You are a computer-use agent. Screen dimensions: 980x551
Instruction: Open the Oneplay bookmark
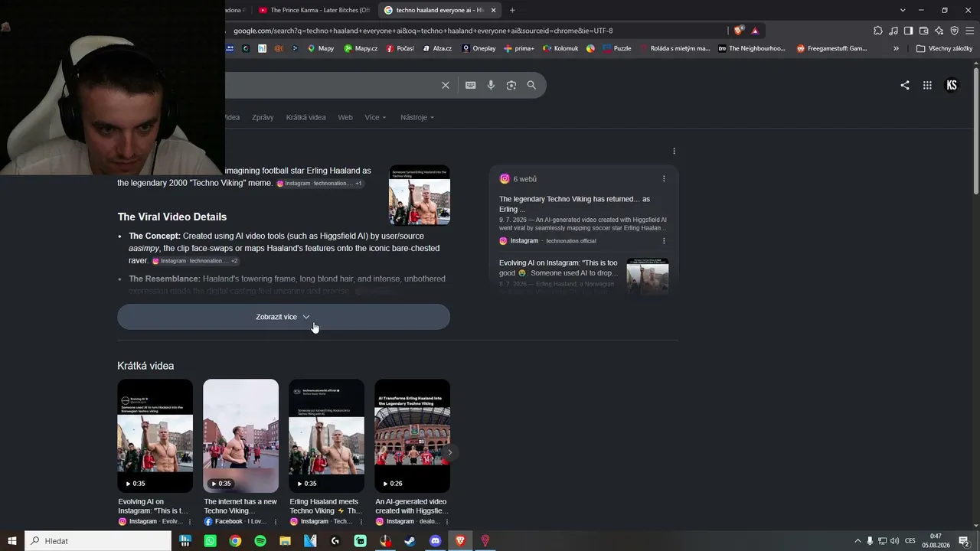pyautogui.click(x=479, y=48)
